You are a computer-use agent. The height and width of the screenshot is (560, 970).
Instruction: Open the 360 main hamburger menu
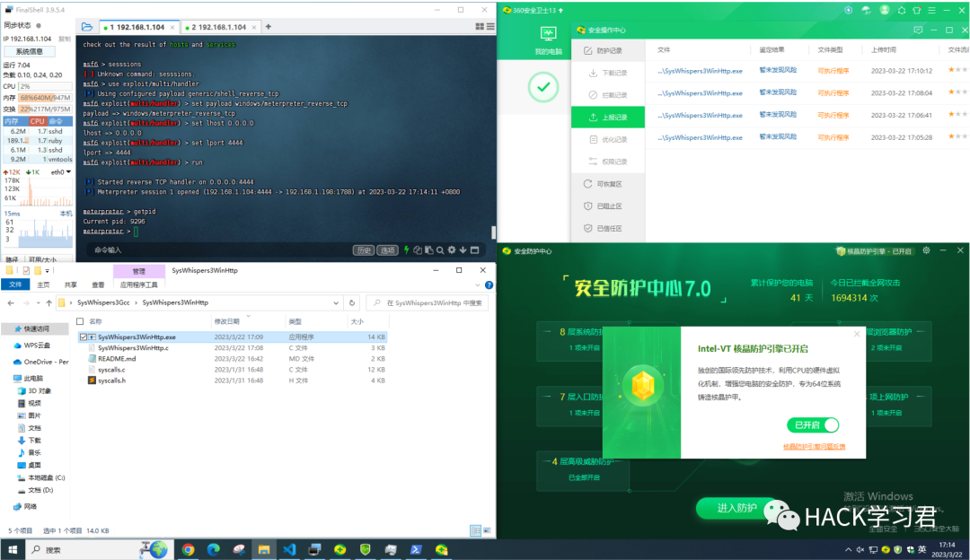click(x=931, y=10)
